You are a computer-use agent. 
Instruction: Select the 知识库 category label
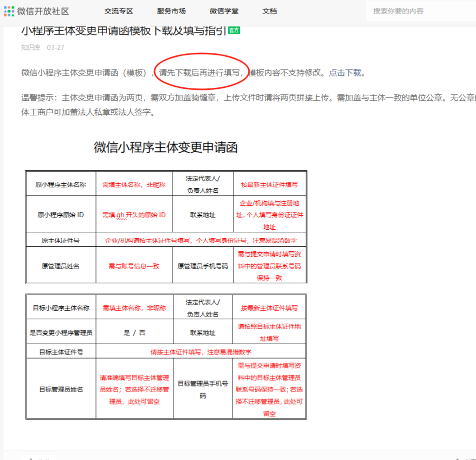click(30, 47)
